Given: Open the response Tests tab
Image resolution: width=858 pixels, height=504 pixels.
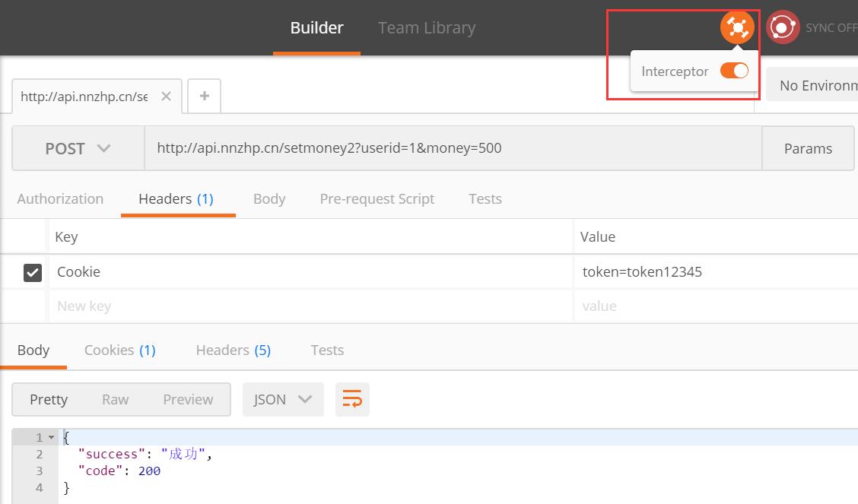Looking at the screenshot, I should [x=327, y=350].
